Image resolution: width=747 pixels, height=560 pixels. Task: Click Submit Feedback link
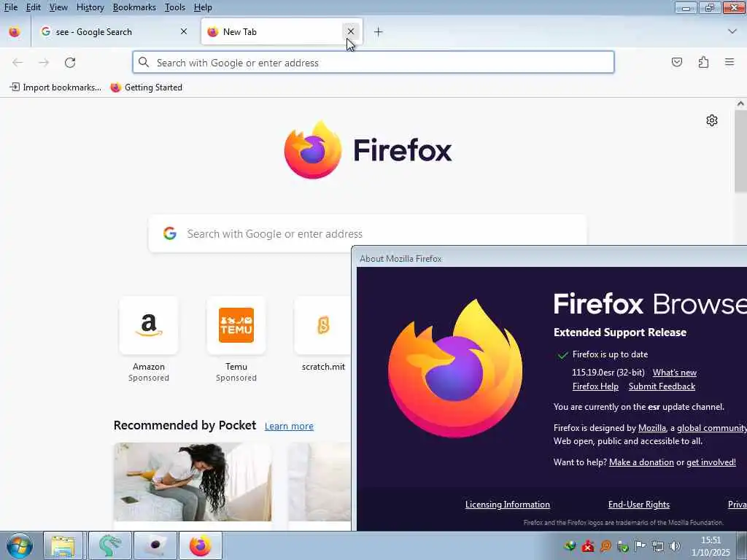[662, 386]
